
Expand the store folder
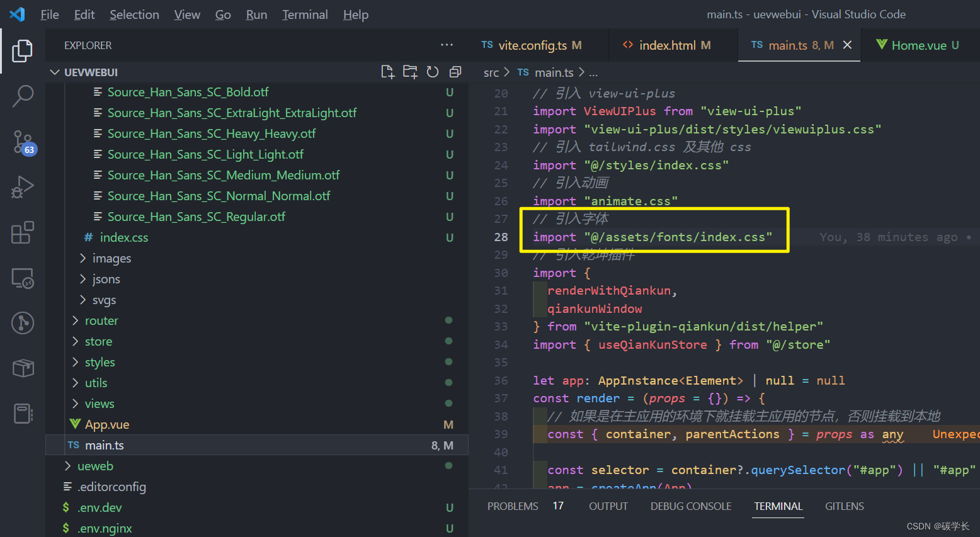75,341
